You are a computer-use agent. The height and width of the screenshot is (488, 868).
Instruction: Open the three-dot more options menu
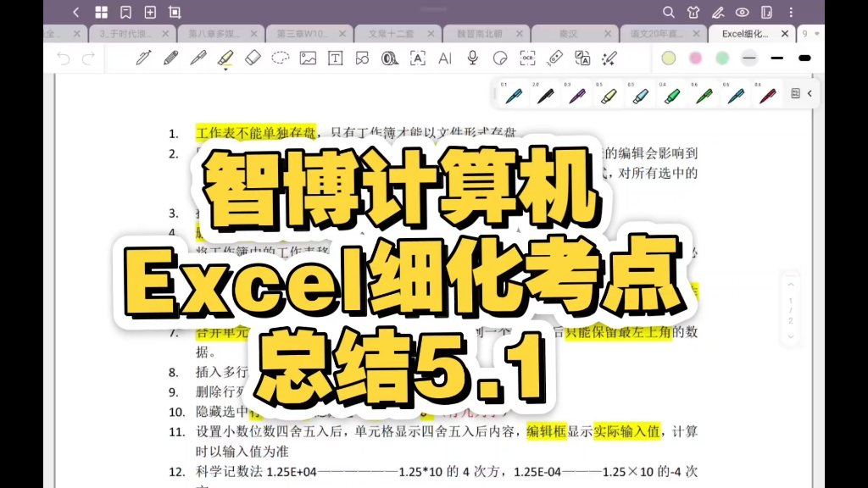(791, 12)
